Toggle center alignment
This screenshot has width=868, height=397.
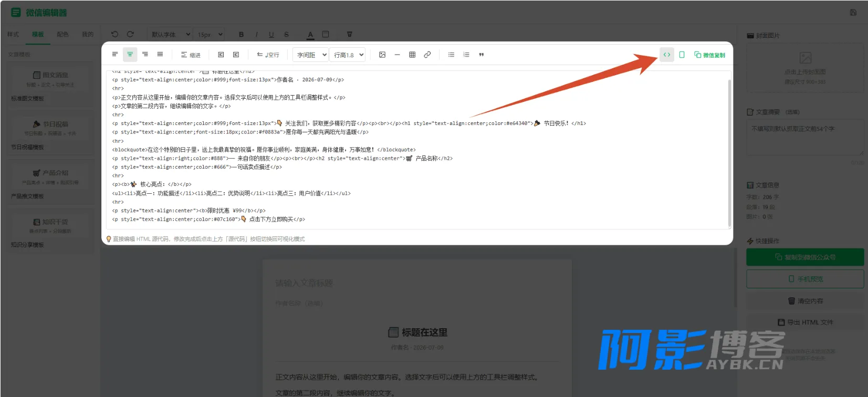pyautogui.click(x=130, y=54)
